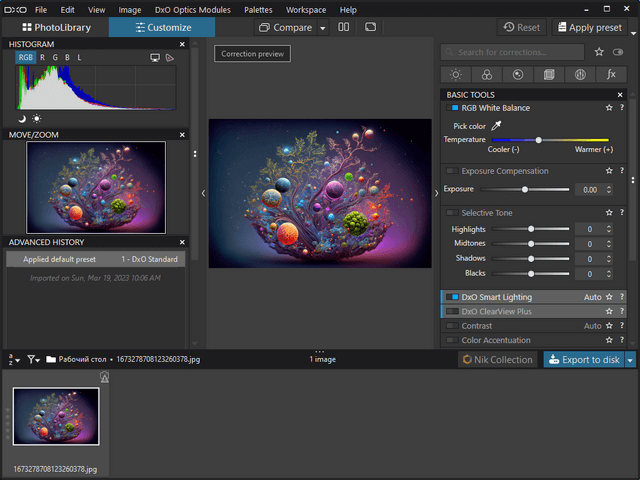This screenshot has width=640, height=480.
Task: Show the Light corrections palette (sun icon)
Action: point(456,74)
